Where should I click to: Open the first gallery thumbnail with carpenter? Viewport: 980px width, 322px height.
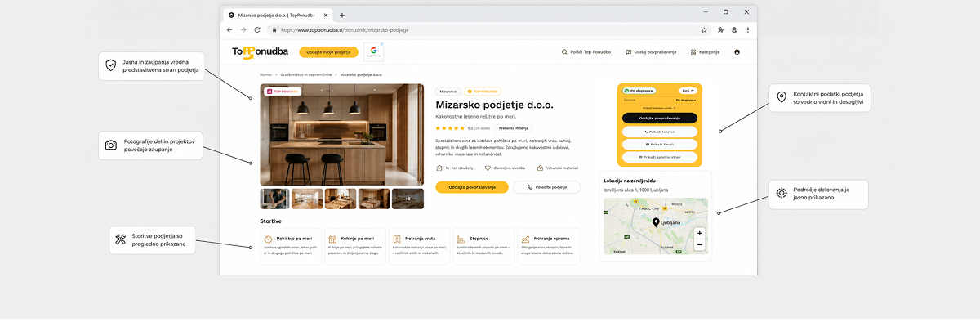274,199
